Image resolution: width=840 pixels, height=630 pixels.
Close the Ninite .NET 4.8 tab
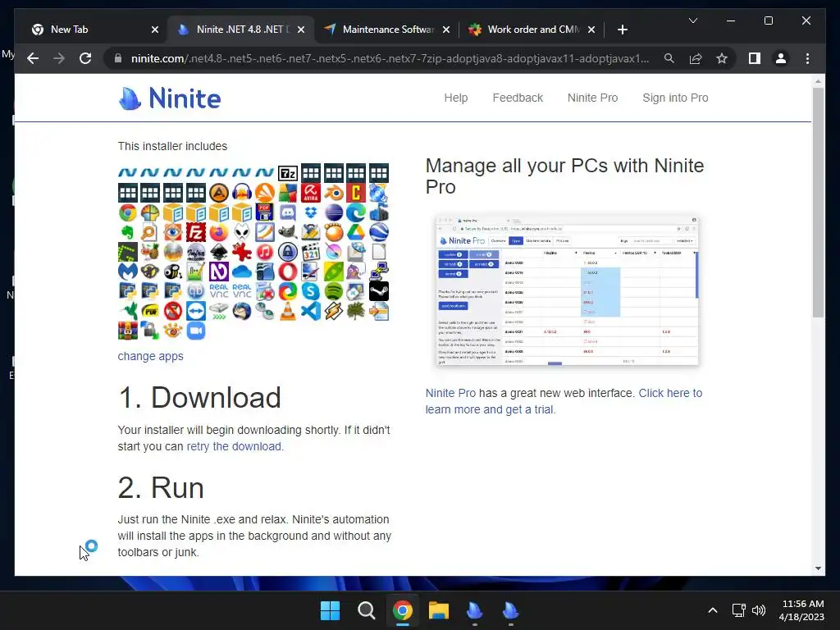pyautogui.click(x=301, y=30)
